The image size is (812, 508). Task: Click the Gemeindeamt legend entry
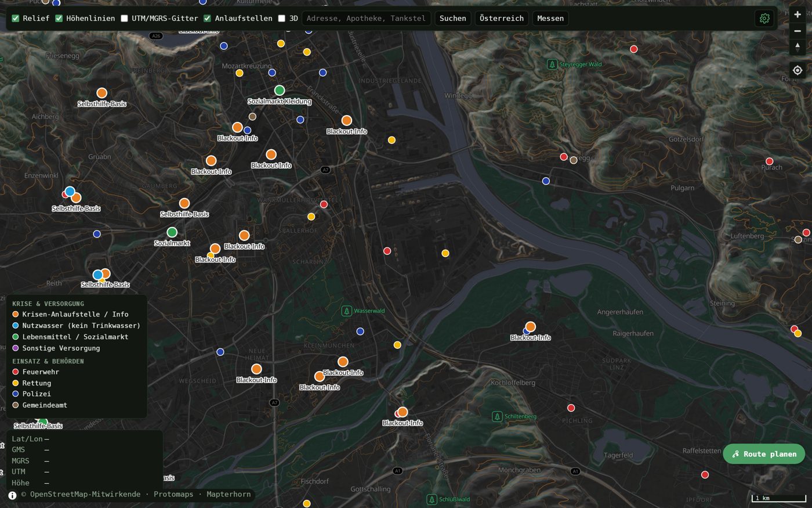pos(40,405)
